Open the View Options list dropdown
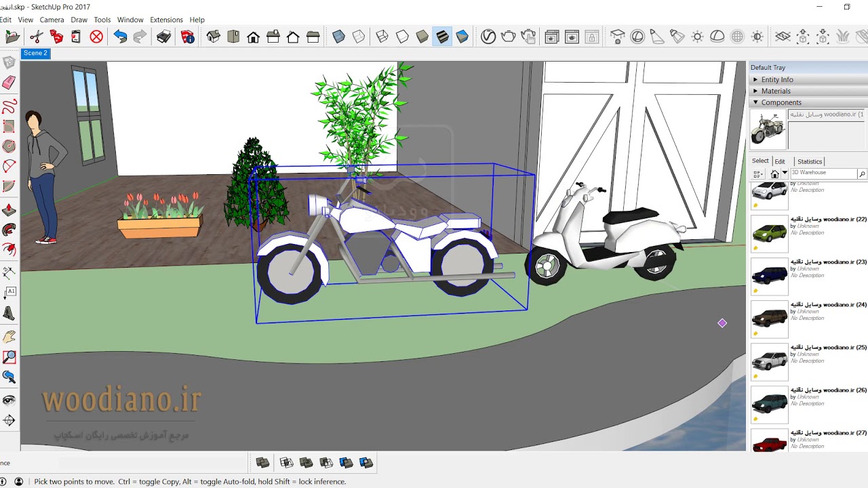 (758, 174)
